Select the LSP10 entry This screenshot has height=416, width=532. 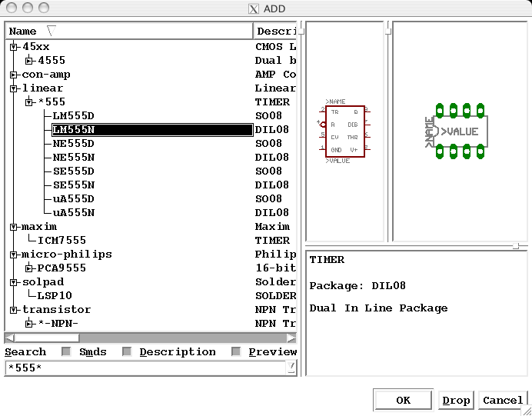(55, 296)
